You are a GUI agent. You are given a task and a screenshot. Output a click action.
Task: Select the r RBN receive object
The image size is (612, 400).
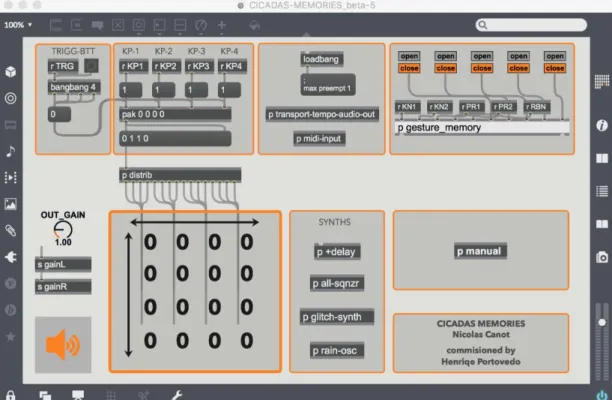[537, 107]
